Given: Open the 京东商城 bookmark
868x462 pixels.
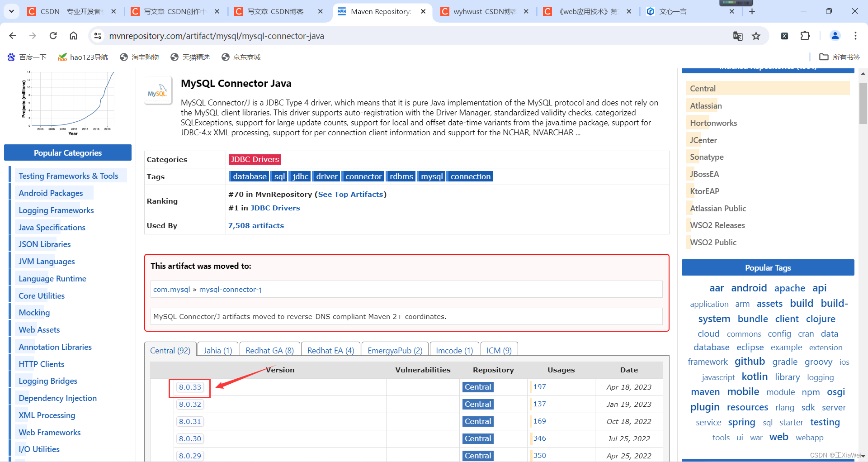Looking at the screenshot, I should (x=241, y=57).
